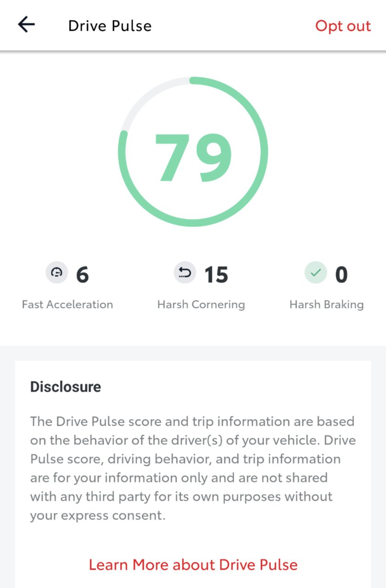The height and width of the screenshot is (588, 386).
Task: Select the Fast Acceleration label
Action: [68, 304]
